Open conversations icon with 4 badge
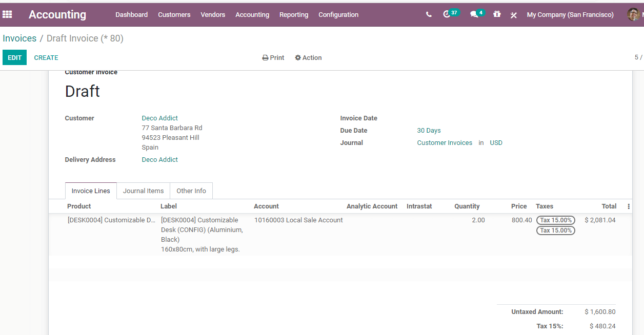 tap(477, 14)
